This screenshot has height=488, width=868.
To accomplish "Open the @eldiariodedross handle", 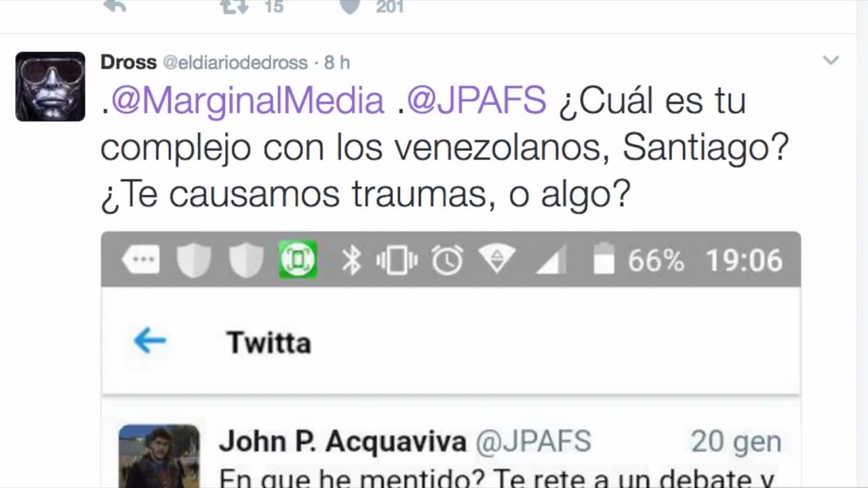I will click(235, 62).
